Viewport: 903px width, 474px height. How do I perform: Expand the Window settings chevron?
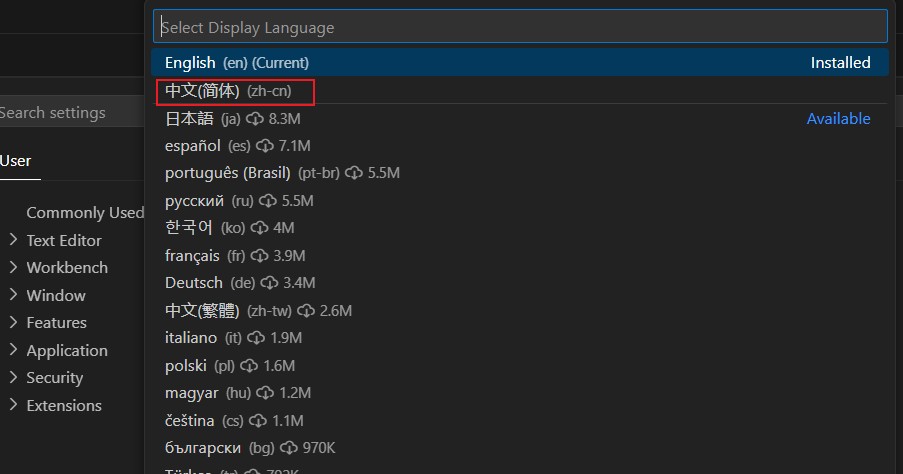coord(13,294)
